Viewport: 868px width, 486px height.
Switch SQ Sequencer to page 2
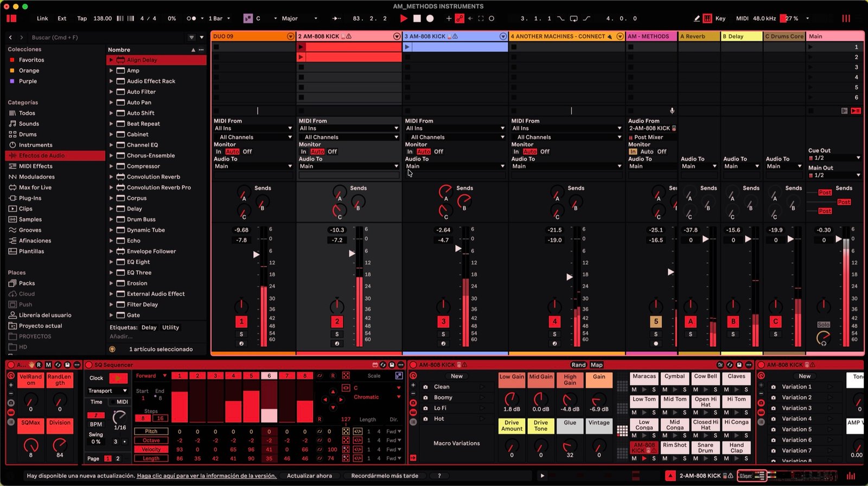click(x=118, y=459)
